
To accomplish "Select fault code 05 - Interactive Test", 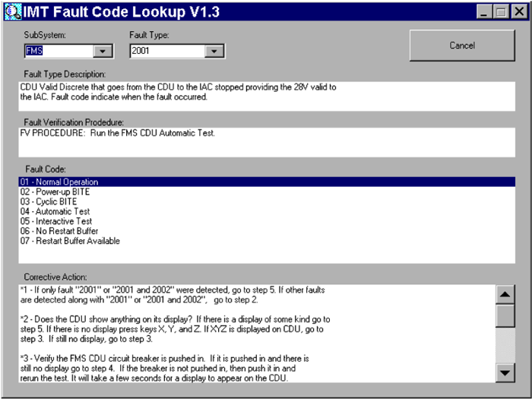I will click(56, 222).
